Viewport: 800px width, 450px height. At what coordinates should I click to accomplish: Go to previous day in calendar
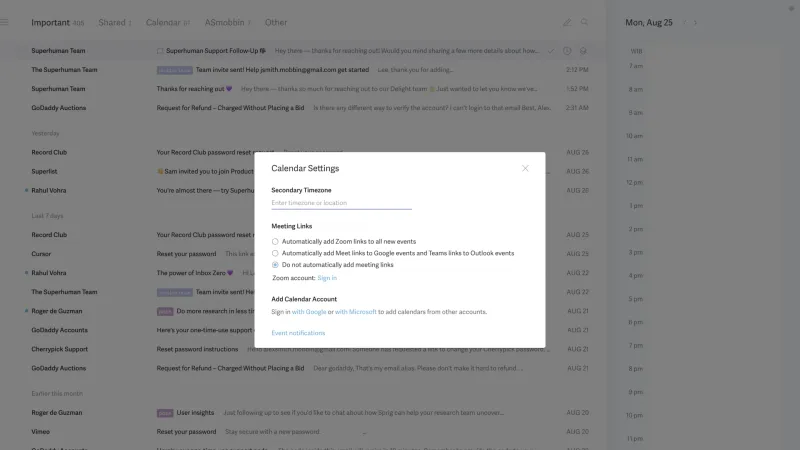pos(685,22)
